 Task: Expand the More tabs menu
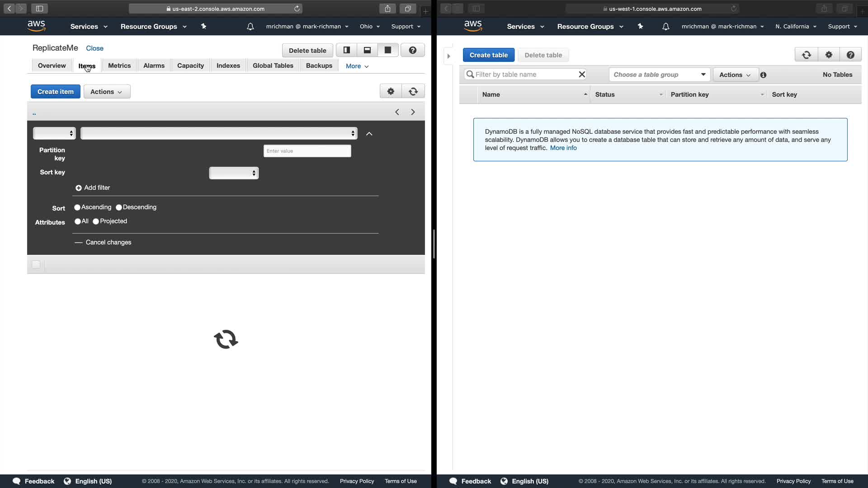tap(357, 66)
